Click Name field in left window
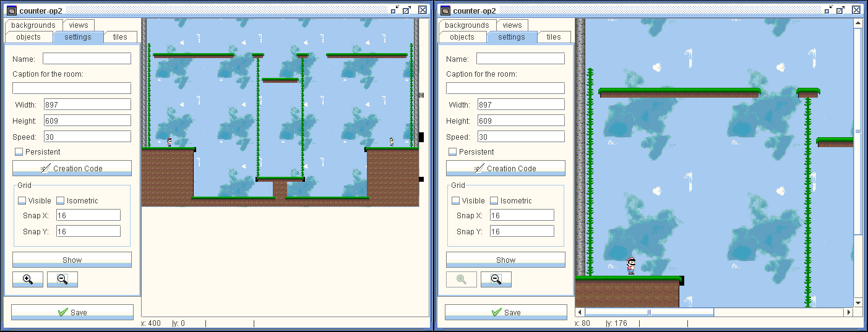868x332 pixels. click(x=87, y=59)
